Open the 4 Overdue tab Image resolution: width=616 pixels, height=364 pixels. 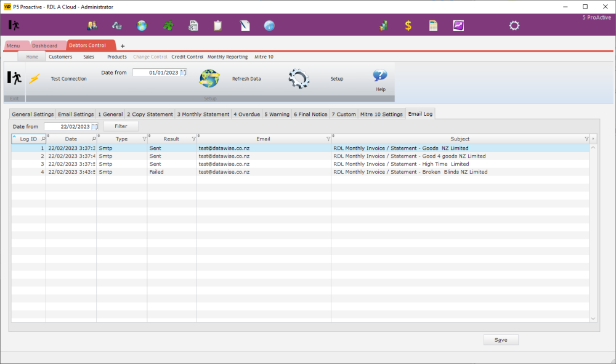[247, 115]
